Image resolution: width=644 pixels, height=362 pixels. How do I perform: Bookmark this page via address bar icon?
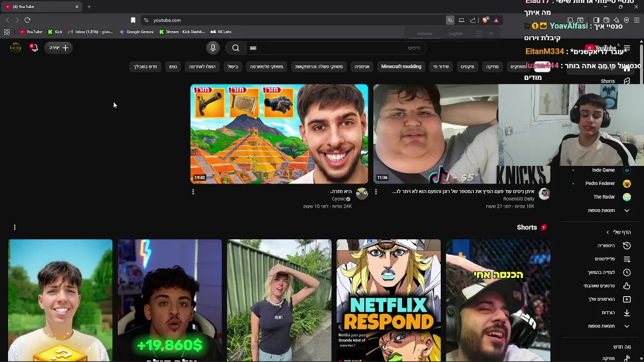click(133, 20)
